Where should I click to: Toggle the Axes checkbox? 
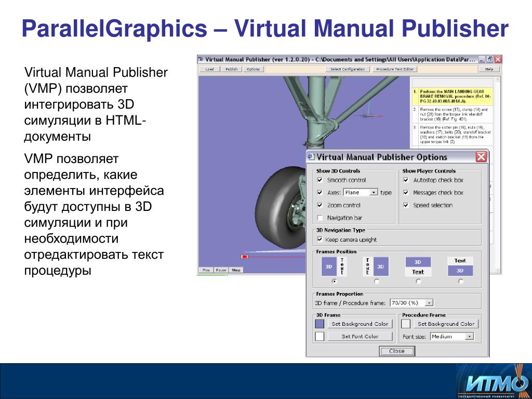tap(320, 192)
